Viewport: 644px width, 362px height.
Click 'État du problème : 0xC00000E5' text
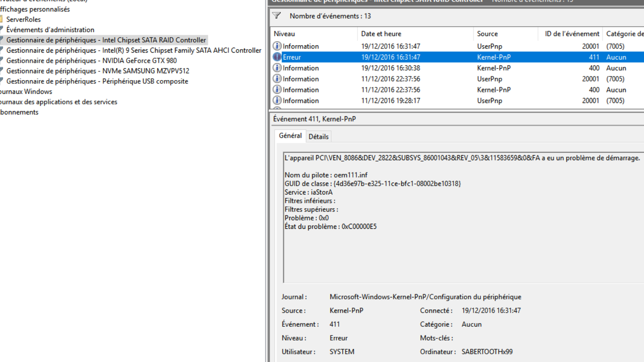pos(330,227)
